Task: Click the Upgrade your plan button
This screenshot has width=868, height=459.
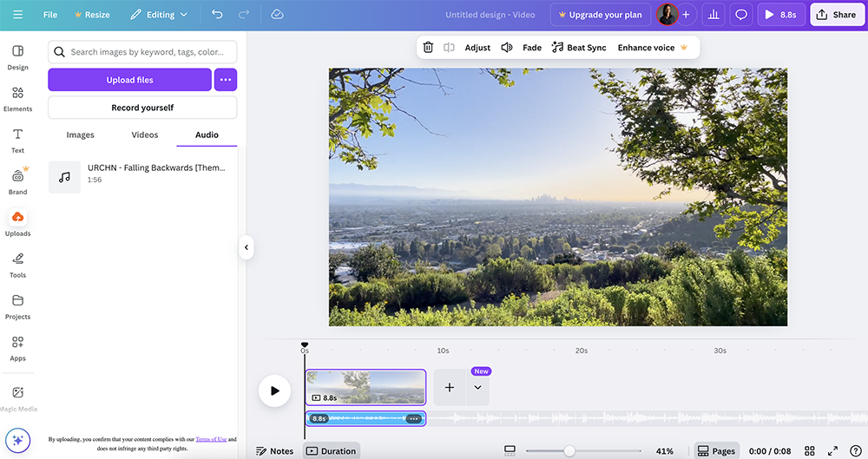Action: (601, 15)
